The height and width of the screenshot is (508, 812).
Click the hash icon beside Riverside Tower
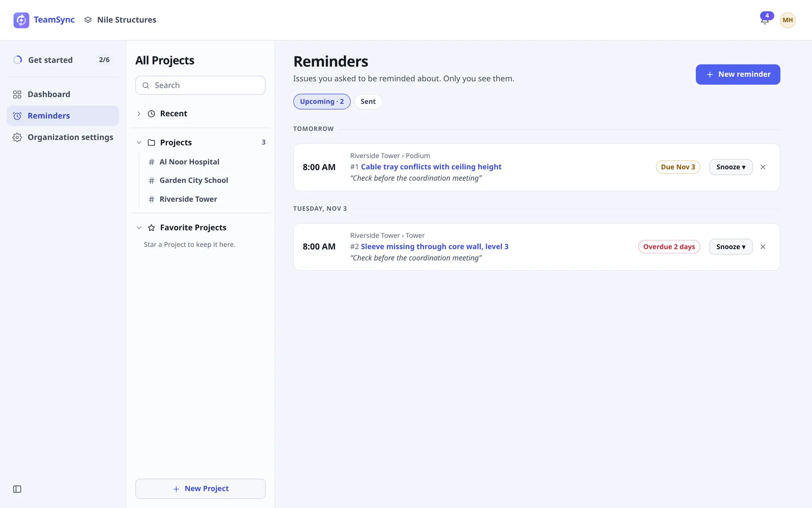(x=152, y=199)
